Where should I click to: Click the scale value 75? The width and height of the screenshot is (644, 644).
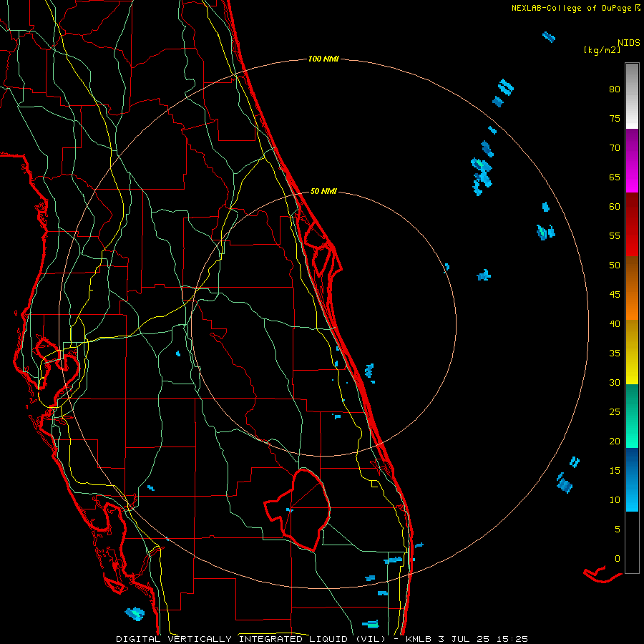pyautogui.click(x=615, y=118)
